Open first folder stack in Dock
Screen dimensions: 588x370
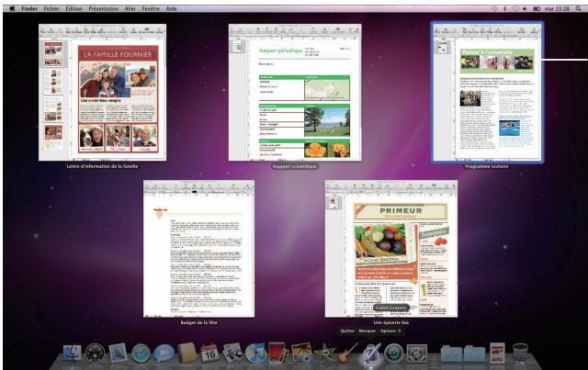point(451,353)
